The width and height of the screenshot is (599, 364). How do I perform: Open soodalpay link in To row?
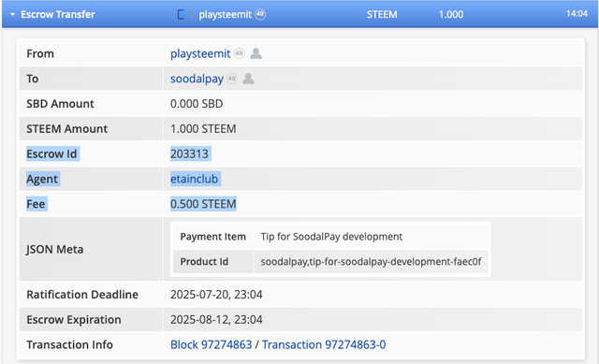click(197, 79)
